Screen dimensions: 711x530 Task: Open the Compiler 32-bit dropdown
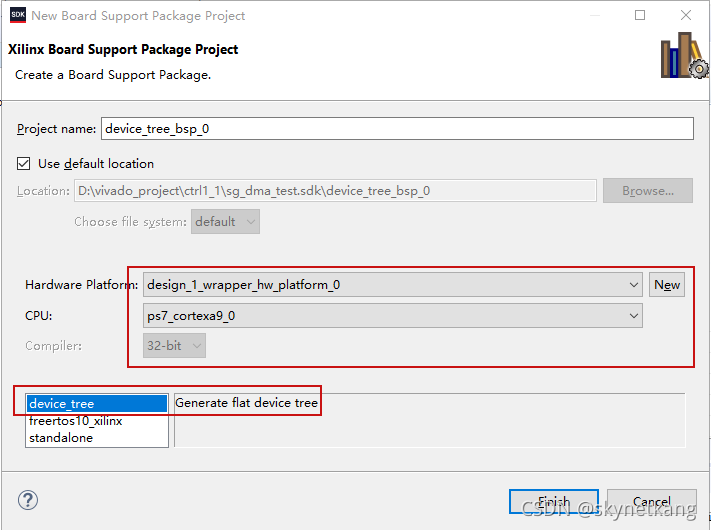pos(174,345)
